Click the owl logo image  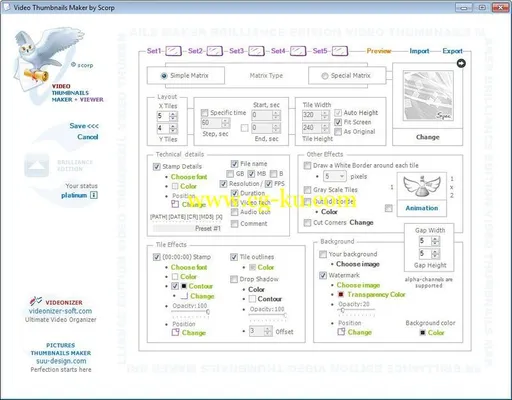coord(47,58)
